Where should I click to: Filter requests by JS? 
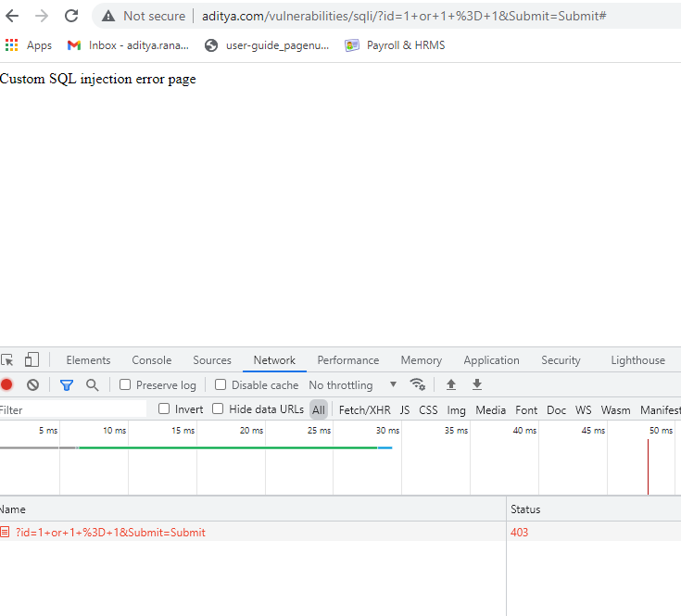click(x=405, y=409)
